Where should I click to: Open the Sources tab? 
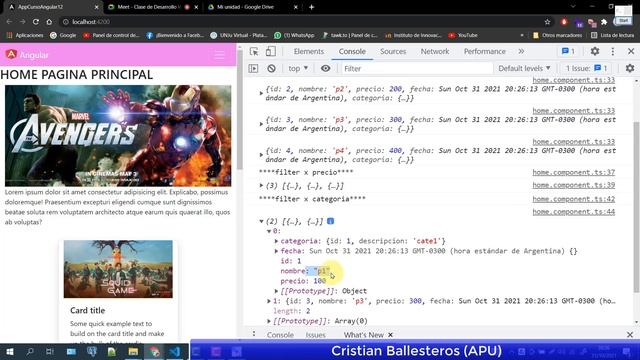pyautogui.click(x=393, y=51)
